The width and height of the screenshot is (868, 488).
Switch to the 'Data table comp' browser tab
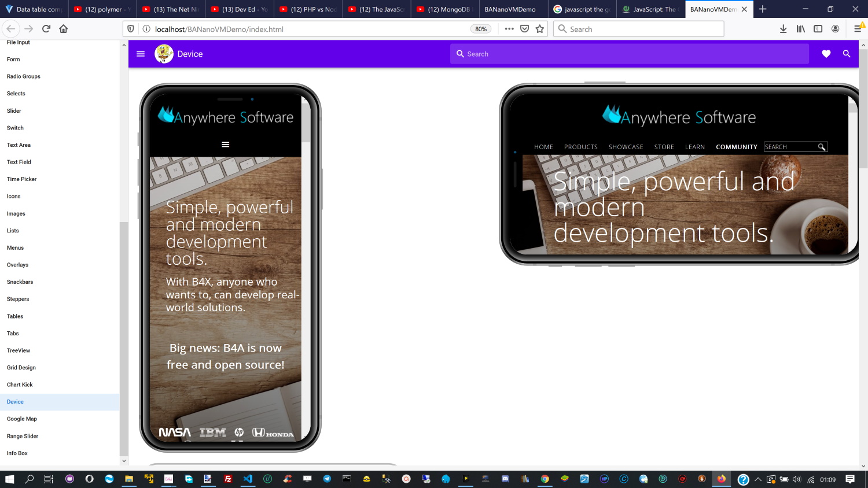(x=34, y=9)
